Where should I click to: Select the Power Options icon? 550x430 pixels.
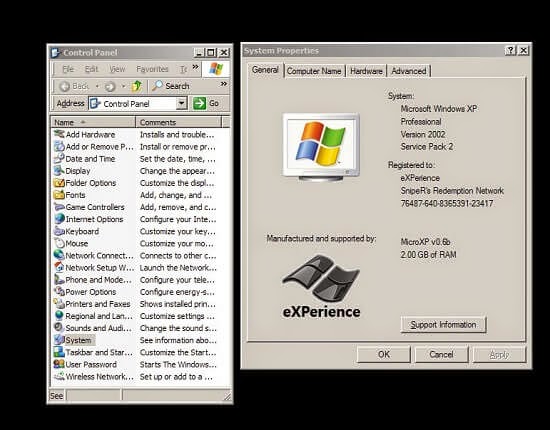click(x=59, y=291)
